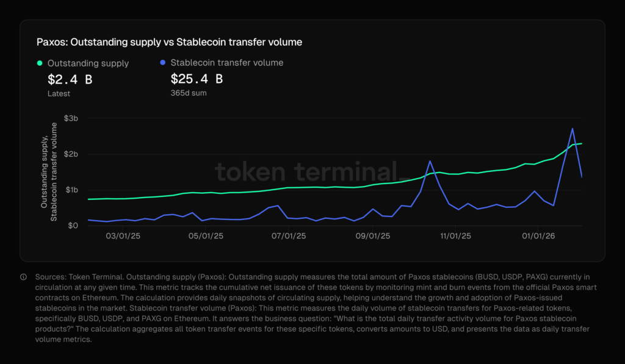Click the 11/01/25 x-axis date label
Screen dimensions: 625x364
455,236
